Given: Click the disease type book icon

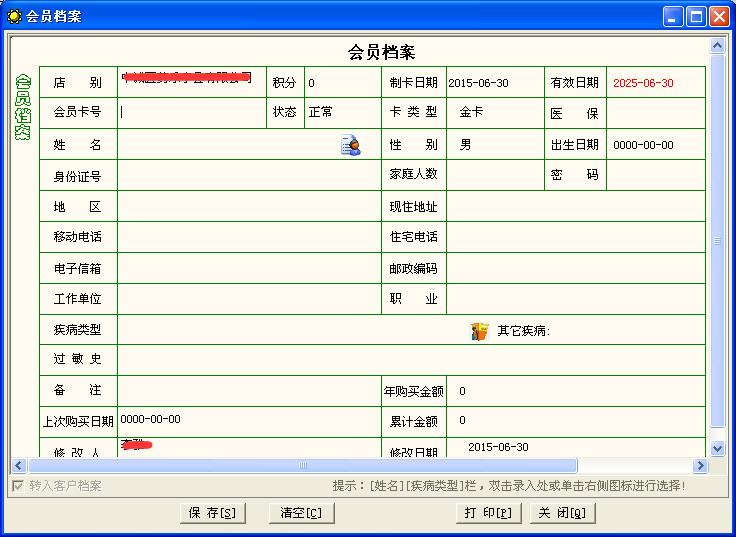Looking at the screenshot, I should click(x=480, y=331).
